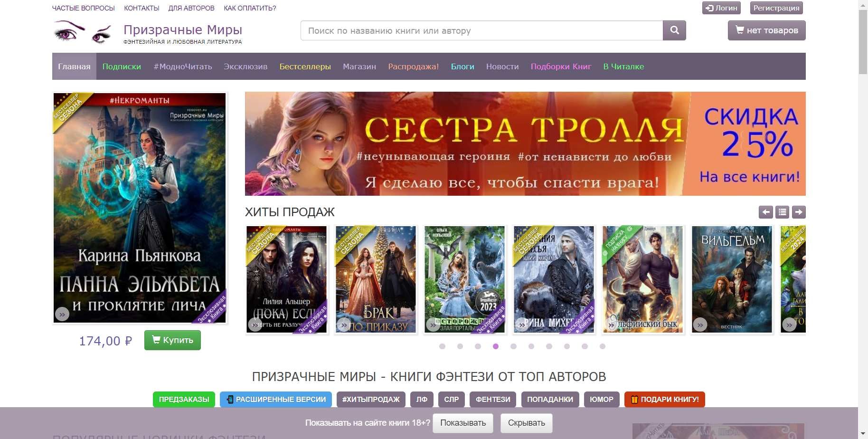Screen dimensions: 868x439
Task: Click the ПОДАРИ КНИГУ! gift tag
Action: pyautogui.click(x=664, y=400)
